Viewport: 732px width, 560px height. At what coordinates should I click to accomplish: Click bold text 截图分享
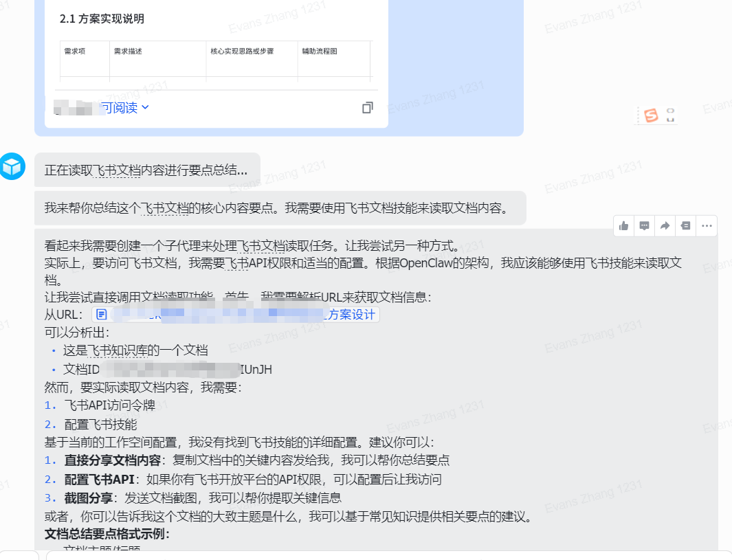(x=88, y=498)
